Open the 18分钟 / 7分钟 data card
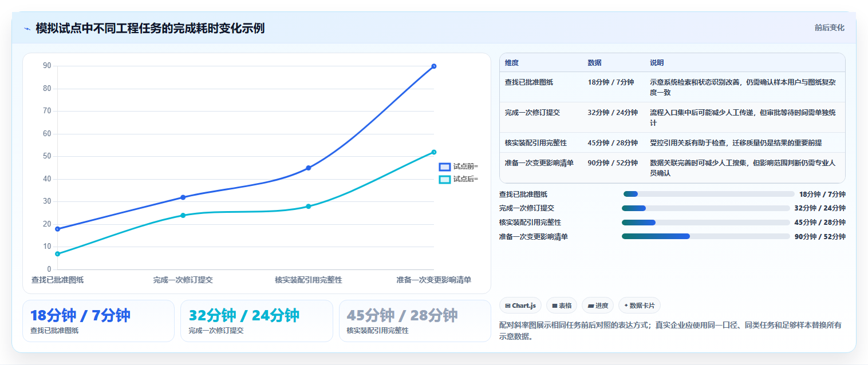Viewport: 868px width, 365px height. [x=98, y=321]
